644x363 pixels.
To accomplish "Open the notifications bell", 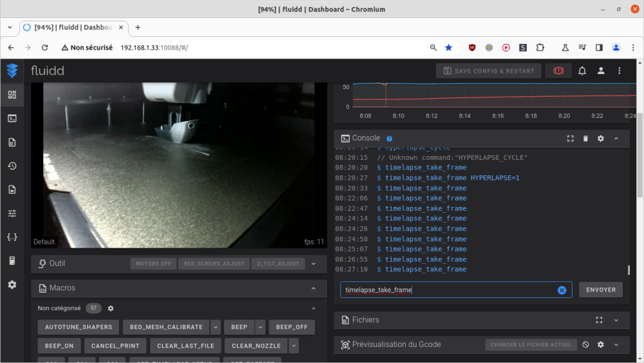I will [582, 71].
